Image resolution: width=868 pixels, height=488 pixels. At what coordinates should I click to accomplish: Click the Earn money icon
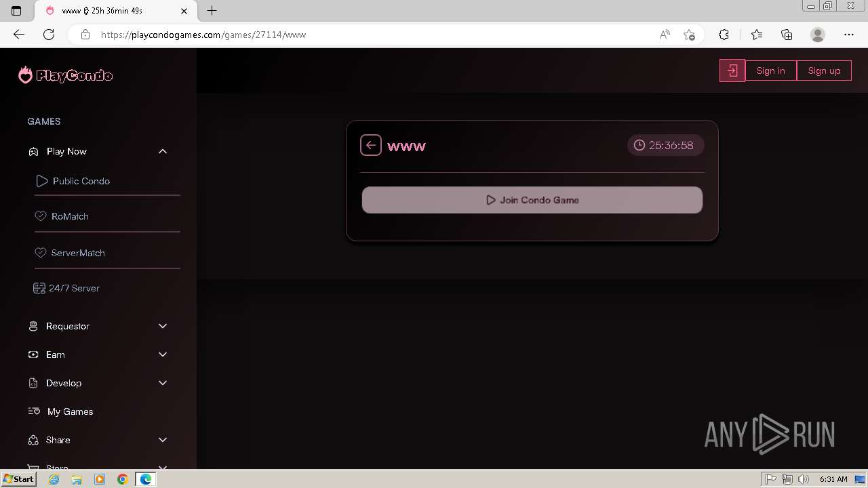click(33, 354)
